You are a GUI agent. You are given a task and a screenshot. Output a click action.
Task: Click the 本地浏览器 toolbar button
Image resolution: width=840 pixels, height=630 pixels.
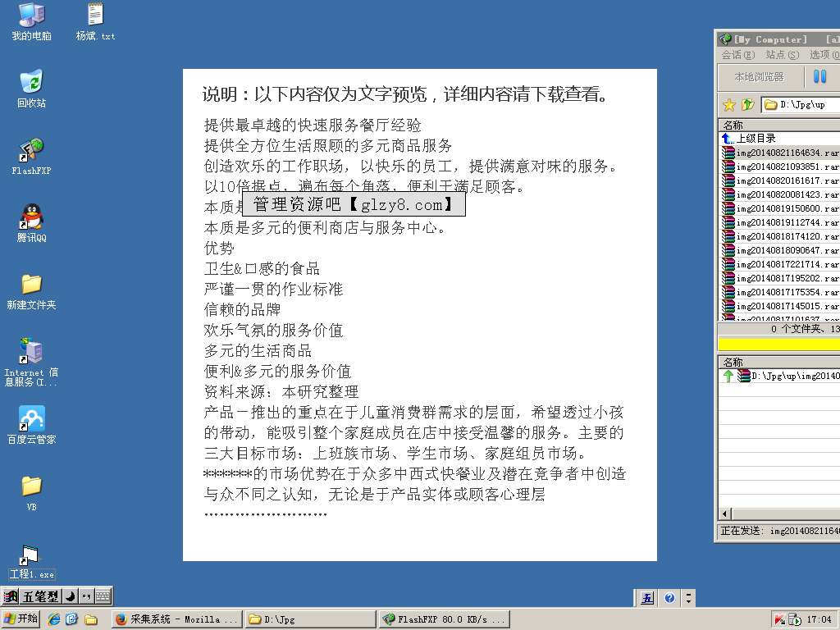pos(760,77)
